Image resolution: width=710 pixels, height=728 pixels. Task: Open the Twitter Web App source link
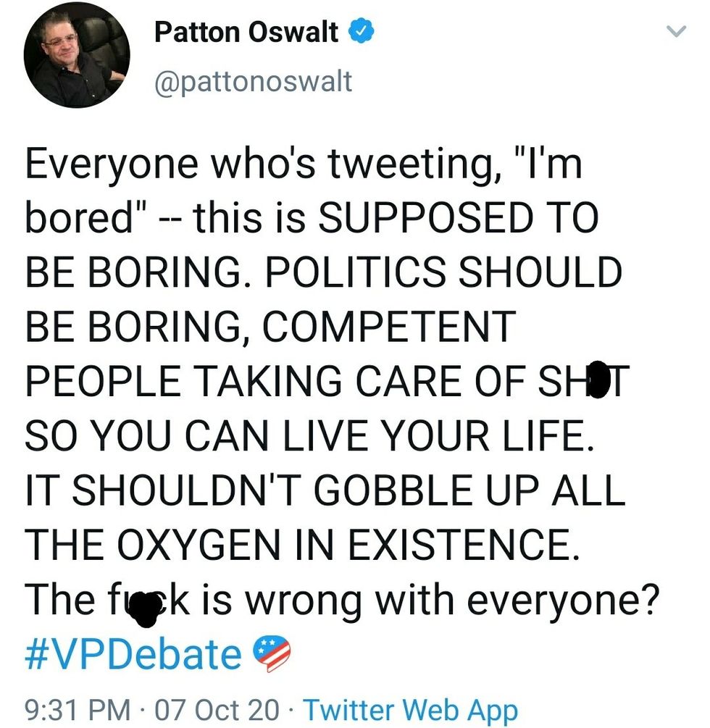(410, 710)
